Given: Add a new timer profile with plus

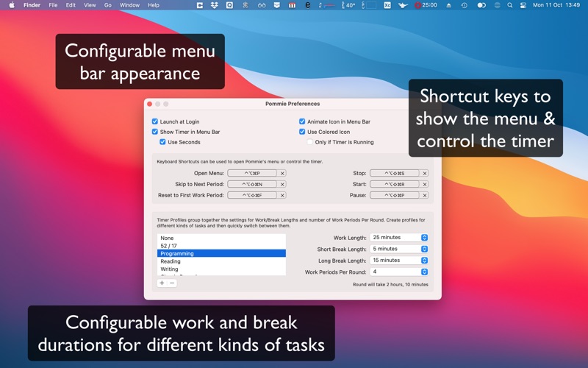Looking at the screenshot, I should point(162,283).
